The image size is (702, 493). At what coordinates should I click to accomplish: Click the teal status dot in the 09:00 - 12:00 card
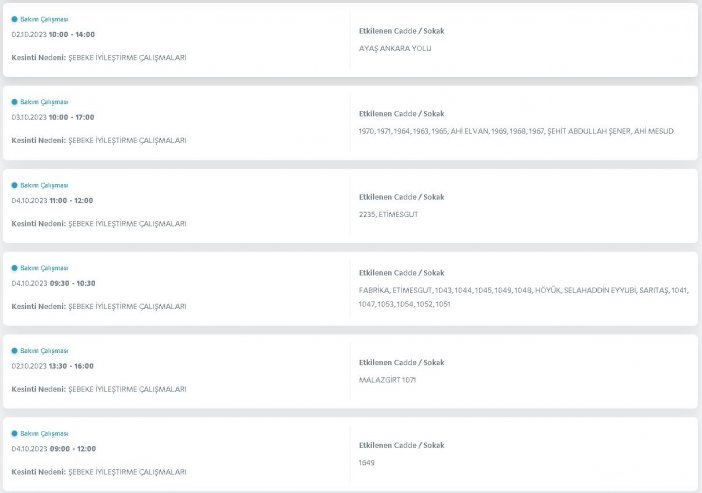coord(14,434)
